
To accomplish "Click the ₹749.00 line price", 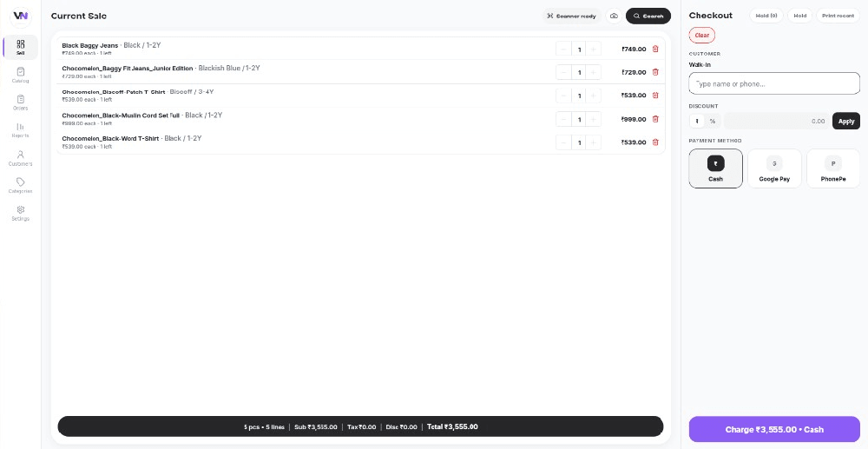I will 634,50.
